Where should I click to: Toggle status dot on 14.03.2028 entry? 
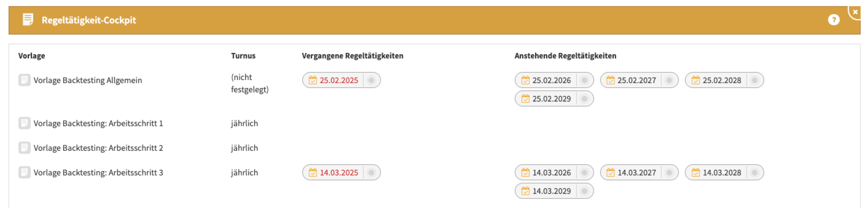point(754,173)
